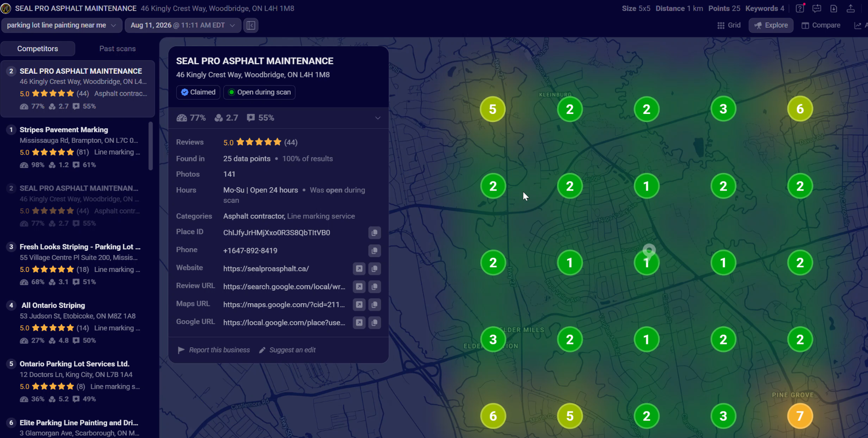Screen dimensions: 868x438
Task: Click the 'Keywords 4' text
Action: click(765, 8)
